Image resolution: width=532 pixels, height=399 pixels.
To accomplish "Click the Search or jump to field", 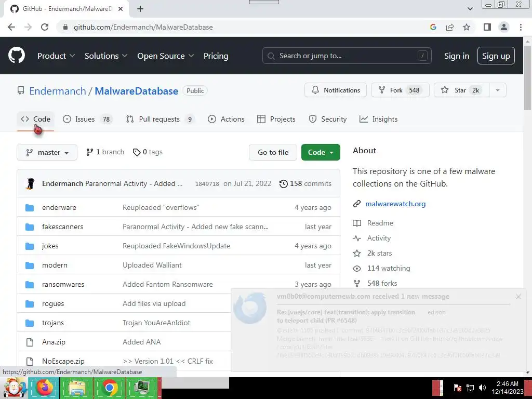I will click(347, 56).
